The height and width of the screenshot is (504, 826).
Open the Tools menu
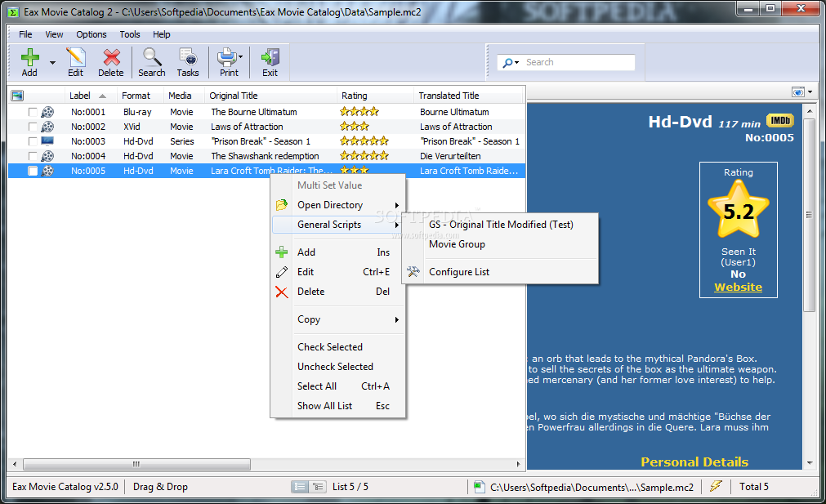[x=130, y=34]
